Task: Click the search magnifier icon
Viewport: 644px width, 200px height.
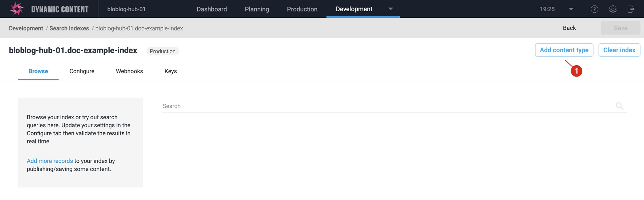Action: coord(619,106)
